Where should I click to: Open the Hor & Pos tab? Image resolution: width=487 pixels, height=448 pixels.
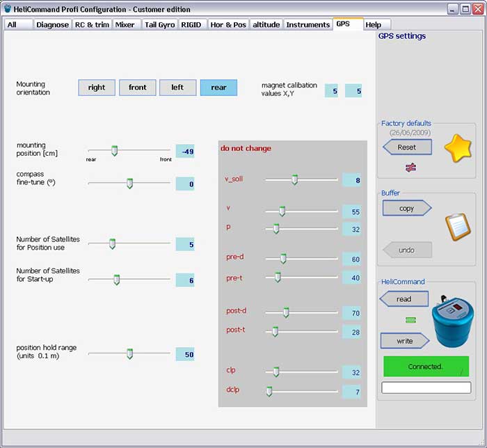coord(228,24)
